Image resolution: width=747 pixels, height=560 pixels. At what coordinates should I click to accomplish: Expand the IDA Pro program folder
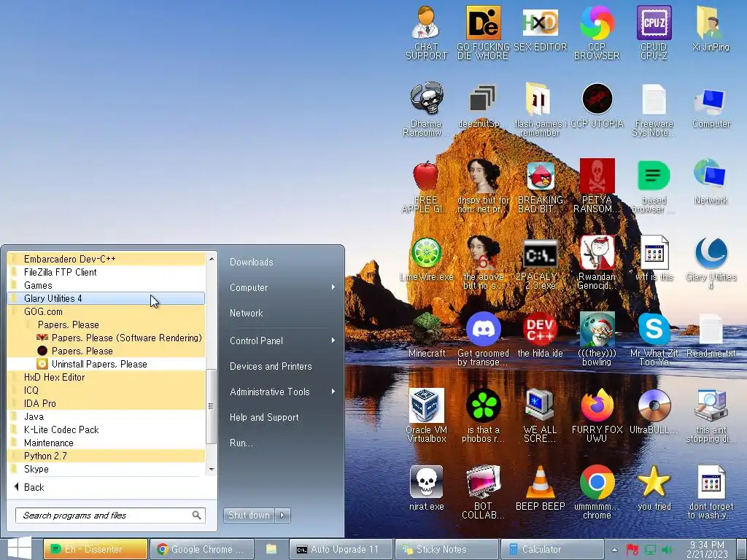click(106, 403)
